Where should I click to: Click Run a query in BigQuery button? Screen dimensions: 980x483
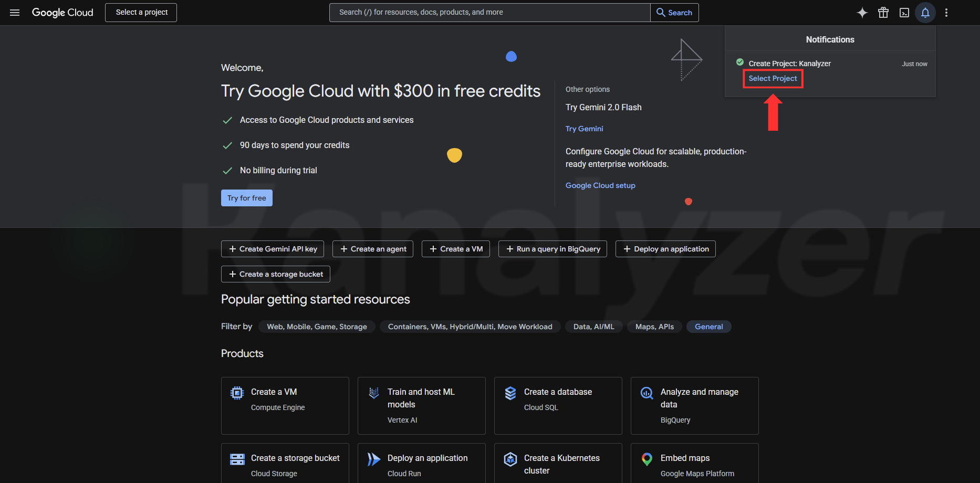552,249
